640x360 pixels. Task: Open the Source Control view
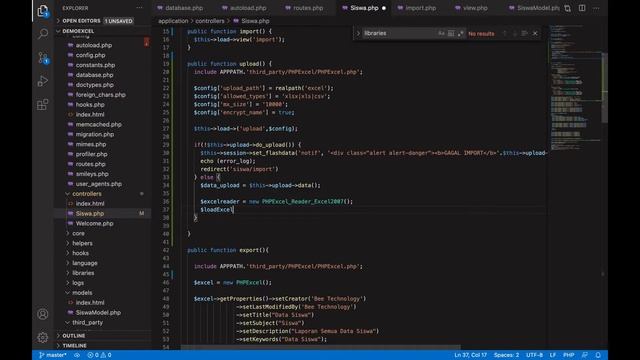tap(43, 58)
